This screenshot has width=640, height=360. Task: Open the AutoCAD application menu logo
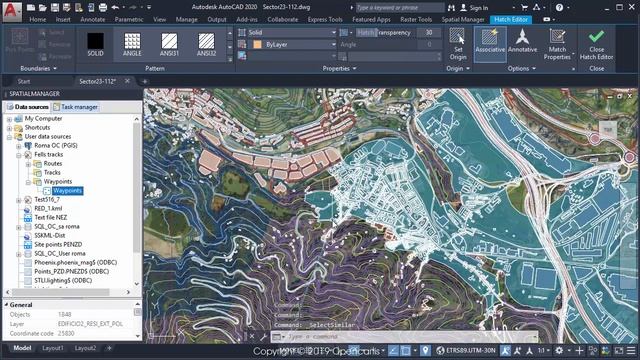click(11, 11)
